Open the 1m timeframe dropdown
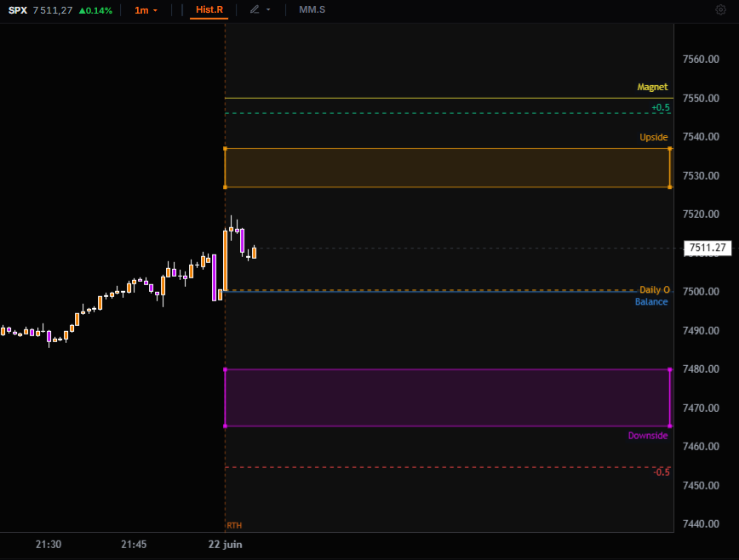Screen dimensions: 739x560 click(146, 10)
